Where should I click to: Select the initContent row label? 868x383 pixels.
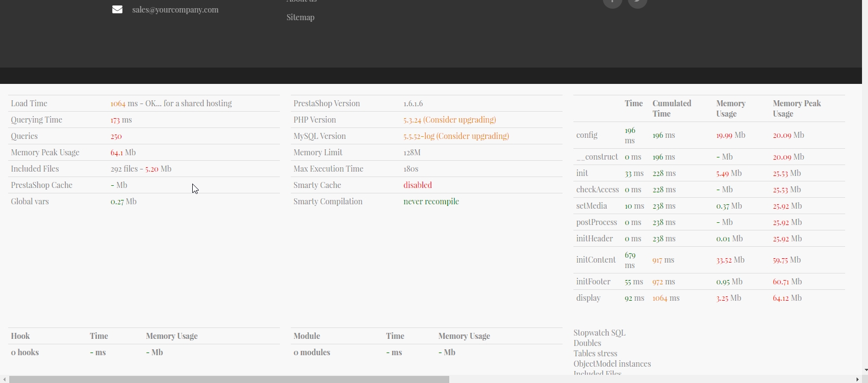[596, 260]
